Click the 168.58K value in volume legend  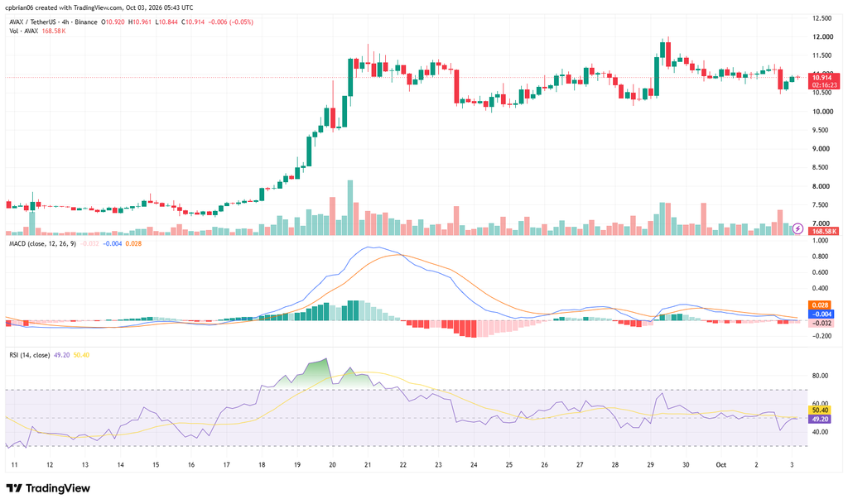pos(54,31)
